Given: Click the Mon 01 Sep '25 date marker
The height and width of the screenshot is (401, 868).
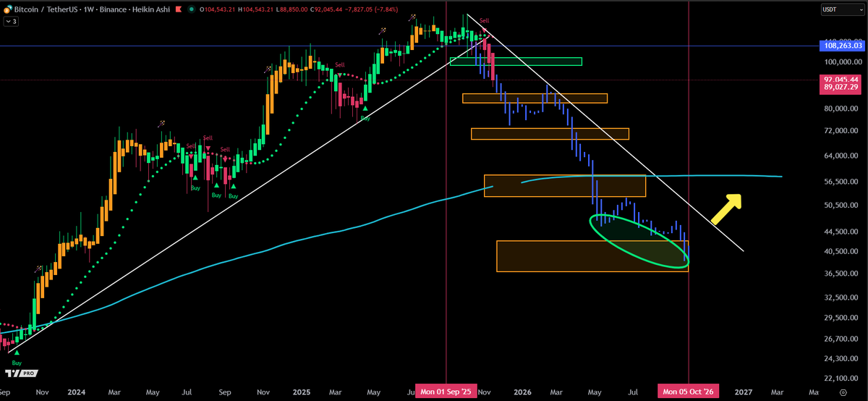Looking at the screenshot, I should [447, 392].
